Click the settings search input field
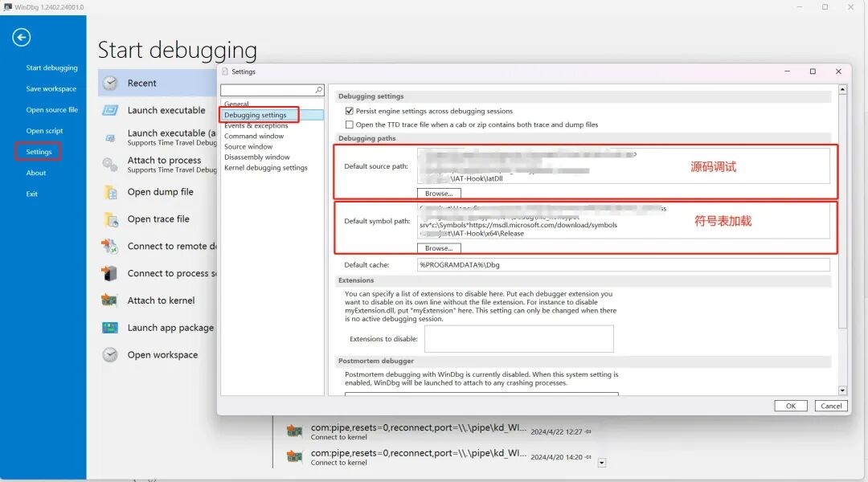868x482 pixels. tap(268, 90)
